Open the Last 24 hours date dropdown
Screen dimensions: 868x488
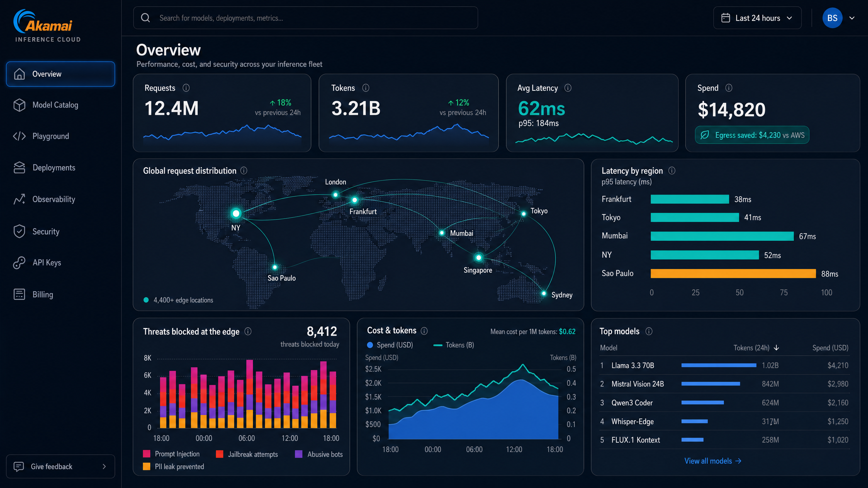(757, 18)
